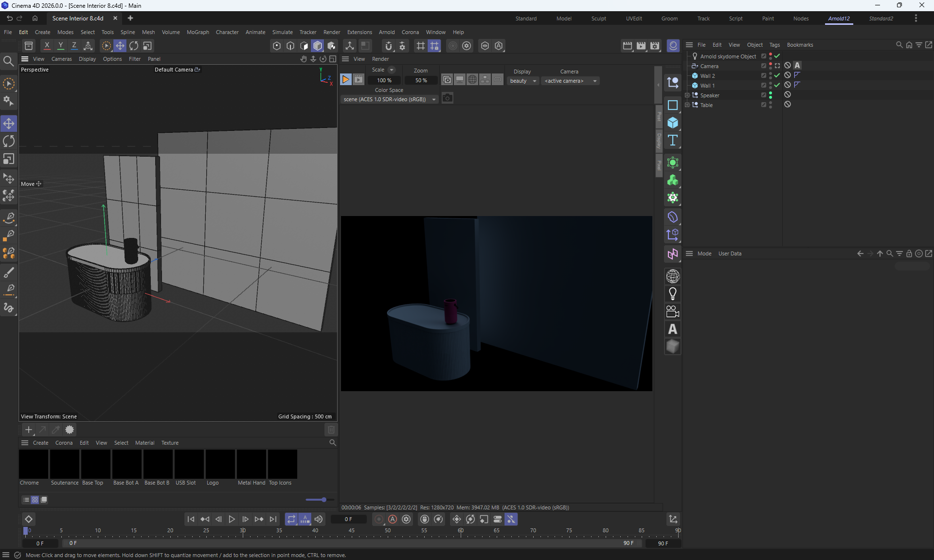Select the Chrome material thumbnail
934x560 pixels.
tap(34, 464)
